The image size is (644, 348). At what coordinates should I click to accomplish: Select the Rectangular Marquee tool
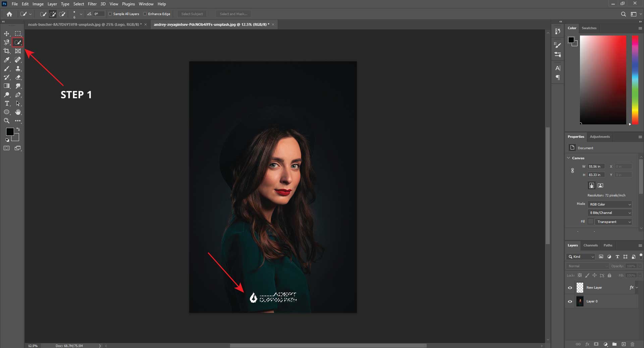(18, 34)
